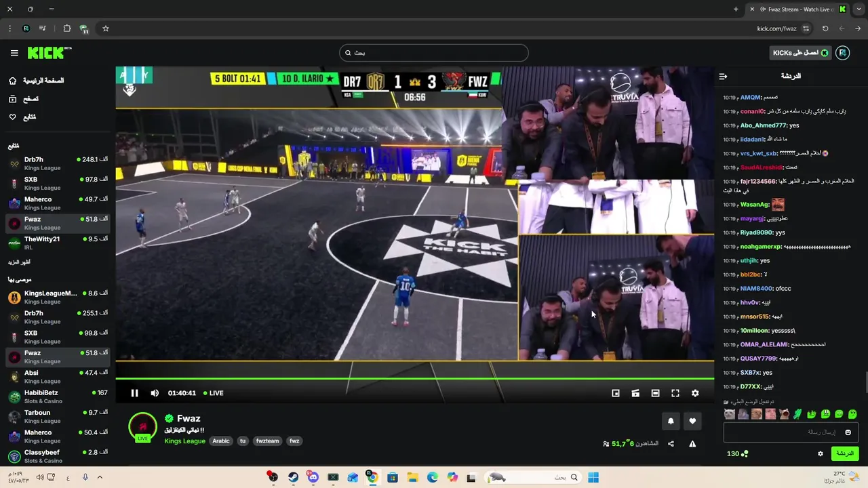Open Maherco channel with 49.7 viewers
The width and height of the screenshot is (868, 488).
pos(58,203)
